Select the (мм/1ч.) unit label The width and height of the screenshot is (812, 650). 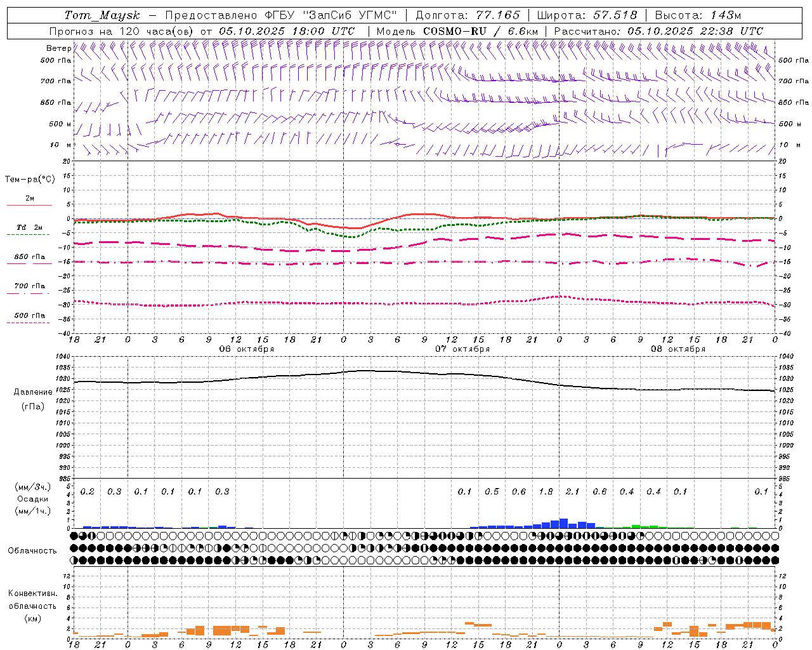pos(33,512)
